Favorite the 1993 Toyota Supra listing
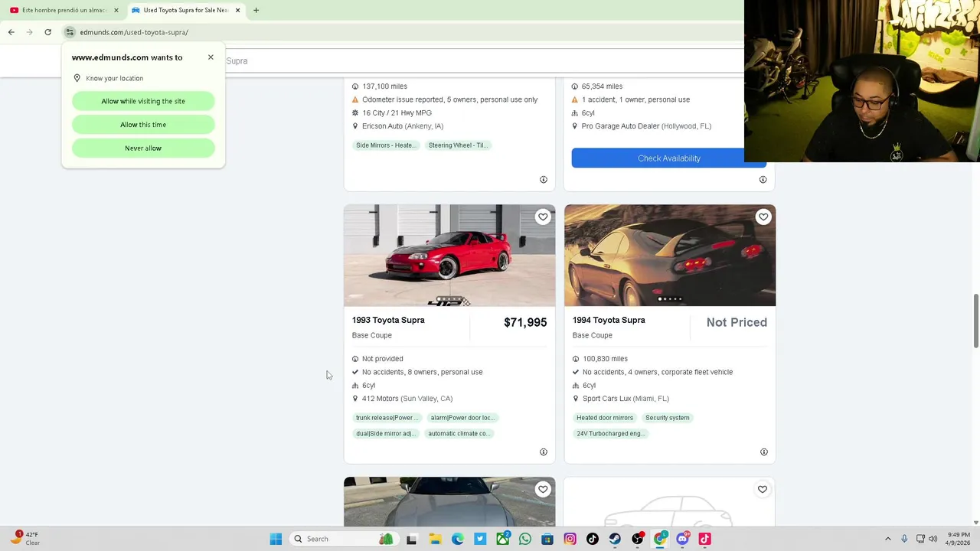980x551 pixels. tap(543, 217)
